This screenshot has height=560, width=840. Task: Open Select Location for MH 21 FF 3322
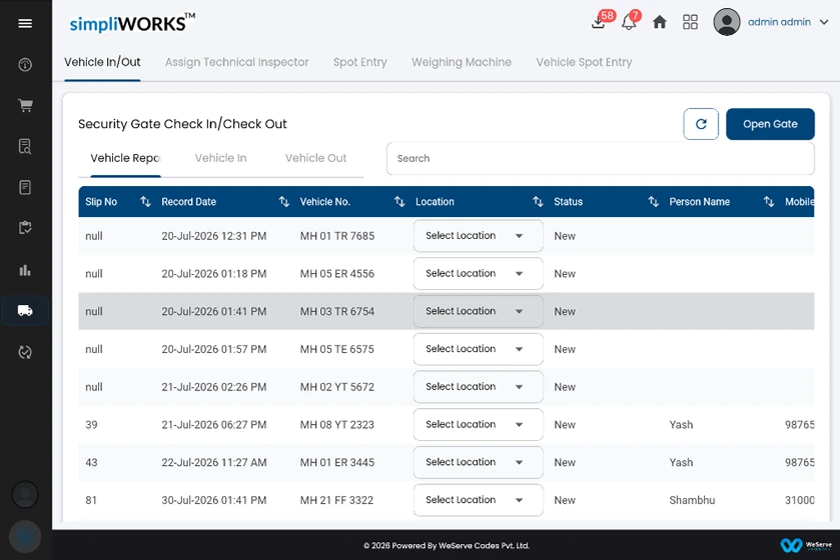pyautogui.click(x=478, y=500)
